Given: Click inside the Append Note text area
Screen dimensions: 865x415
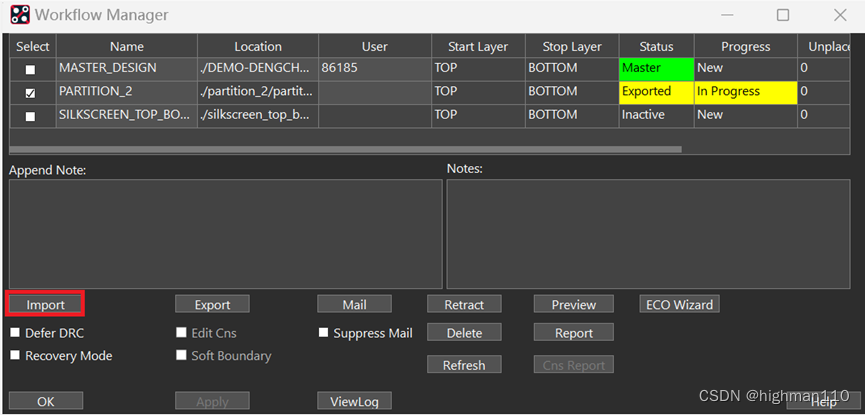Looking at the screenshot, I should point(225,234).
